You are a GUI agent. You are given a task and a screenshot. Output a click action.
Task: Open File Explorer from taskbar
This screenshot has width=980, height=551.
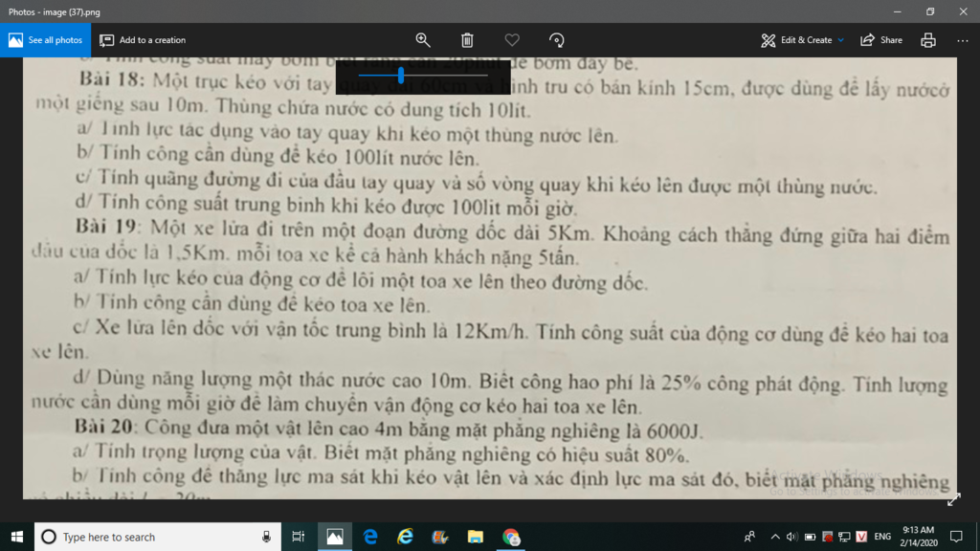coord(475,537)
